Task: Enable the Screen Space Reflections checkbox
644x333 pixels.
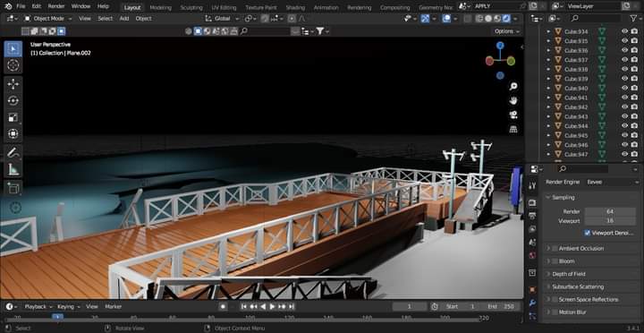Action: coord(555,299)
